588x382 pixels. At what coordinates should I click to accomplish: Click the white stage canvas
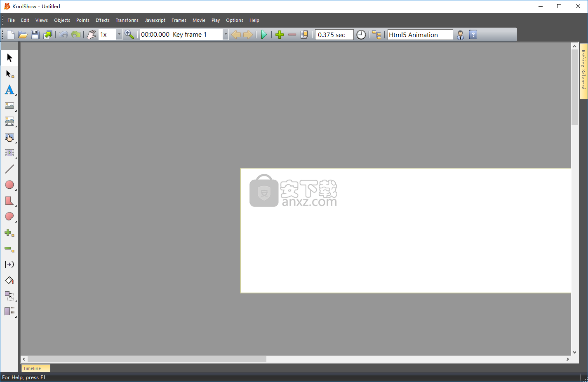point(406,231)
